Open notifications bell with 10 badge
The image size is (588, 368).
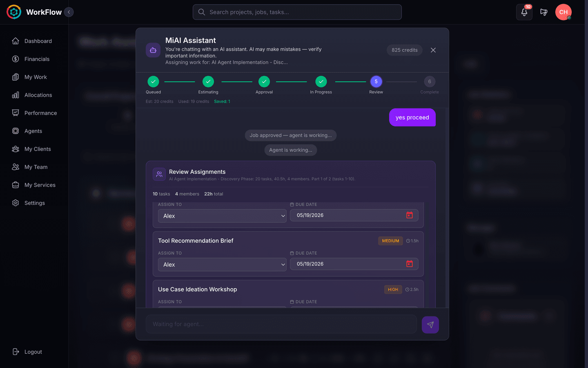coord(524,12)
